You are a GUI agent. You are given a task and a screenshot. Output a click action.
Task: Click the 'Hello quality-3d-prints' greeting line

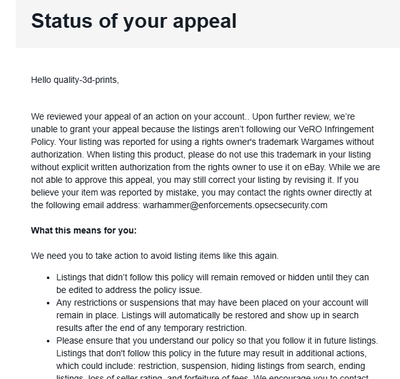coord(75,80)
